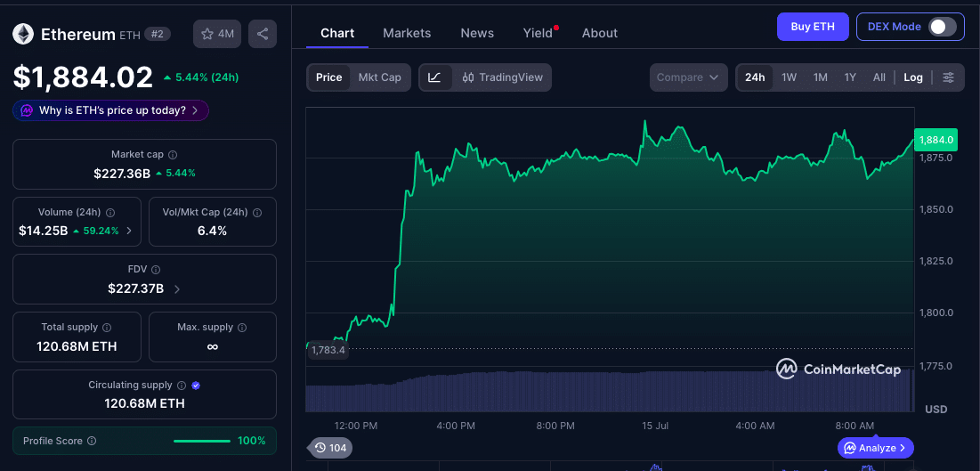Image resolution: width=980 pixels, height=471 pixels.
Task: Open the News tab
Action: tap(477, 33)
